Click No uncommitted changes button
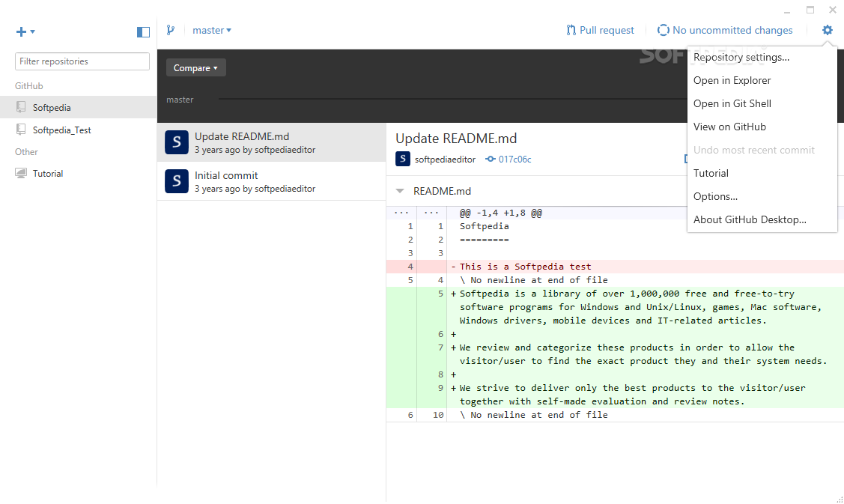This screenshot has height=504, width=844. pyautogui.click(x=725, y=30)
